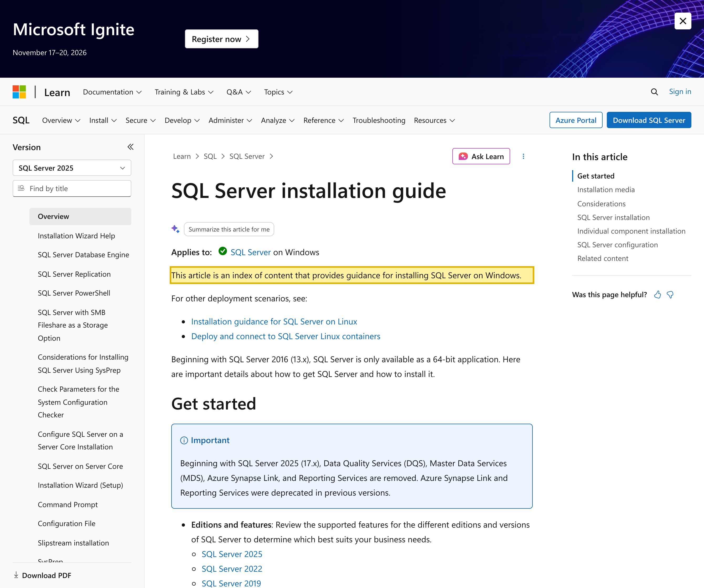Go to Learn breadcrumb
The image size is (704, 588).
tap(182, 156)
